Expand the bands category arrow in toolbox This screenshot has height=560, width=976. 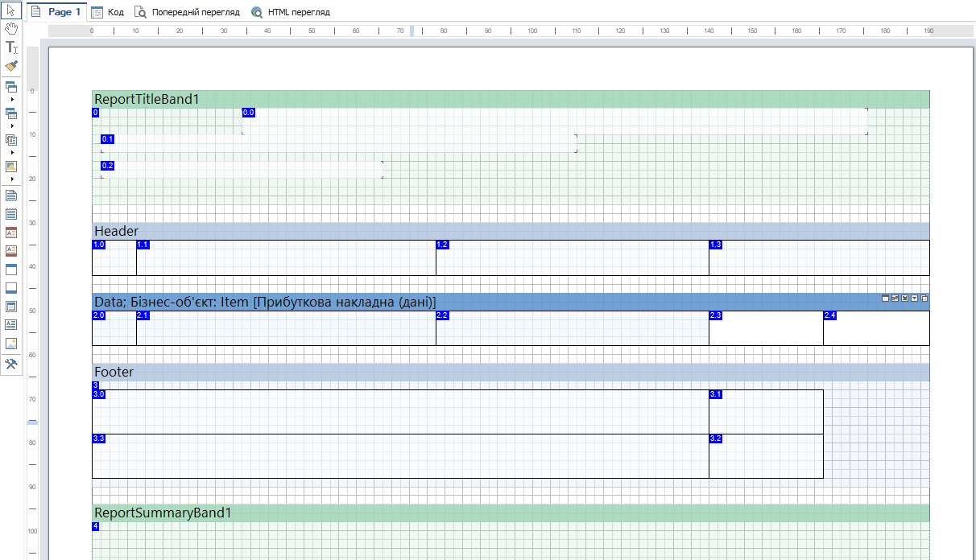[11, 99]
